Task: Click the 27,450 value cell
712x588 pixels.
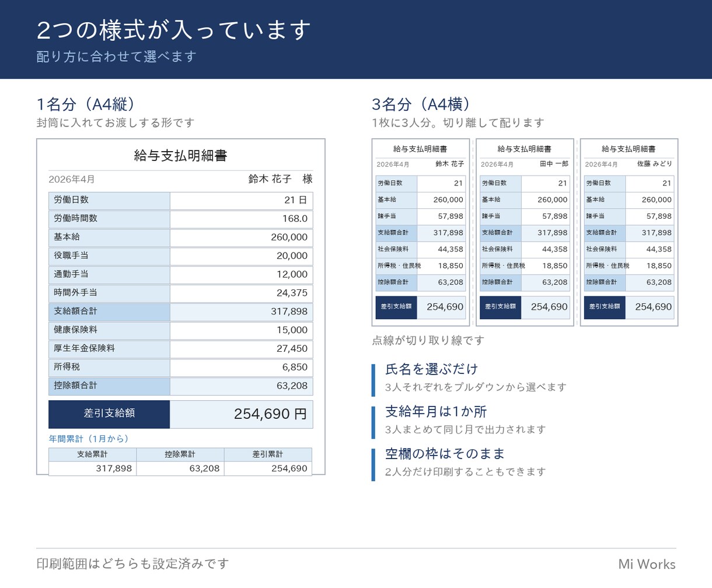Action: [x=241, y=349]
